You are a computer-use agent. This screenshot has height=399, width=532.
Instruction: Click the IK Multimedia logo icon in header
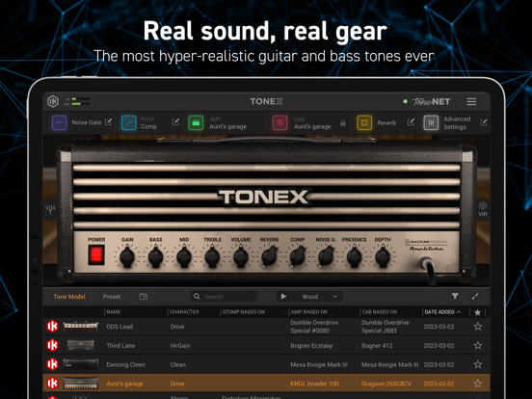pyautogui.click(x=53, y=101)
